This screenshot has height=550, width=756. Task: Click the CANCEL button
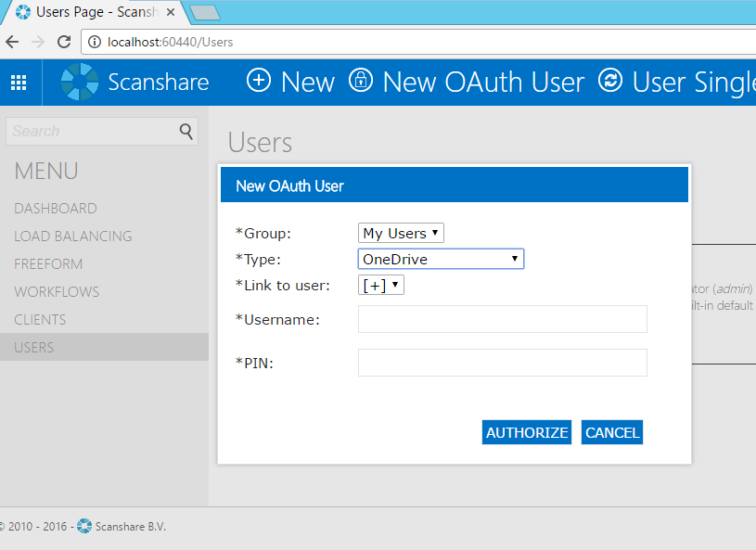point(612,432)
